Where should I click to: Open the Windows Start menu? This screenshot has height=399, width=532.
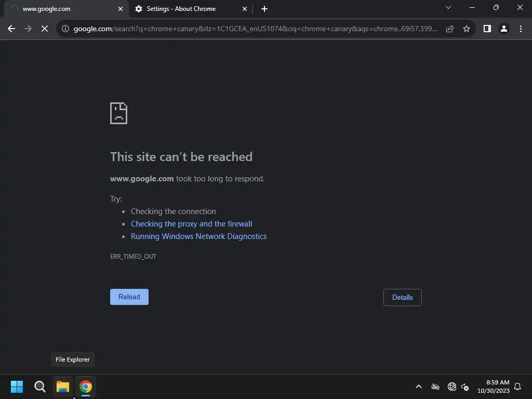click(x=17, y=387)
